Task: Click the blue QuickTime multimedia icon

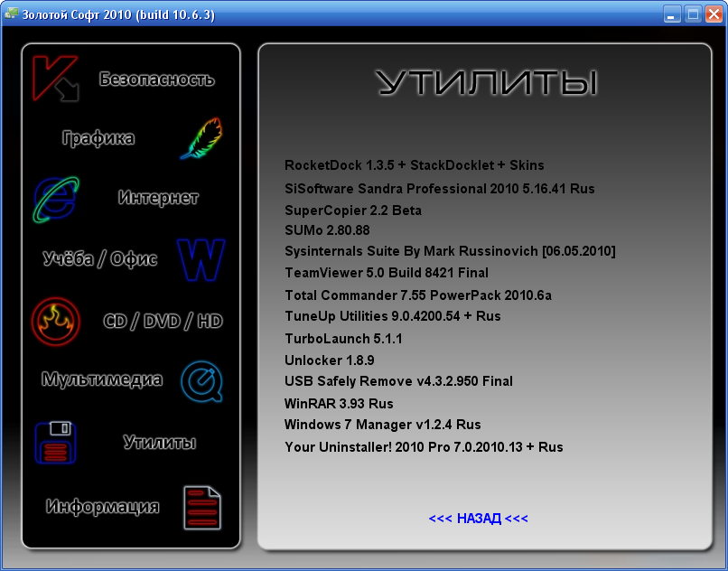Action: (202, 381)
